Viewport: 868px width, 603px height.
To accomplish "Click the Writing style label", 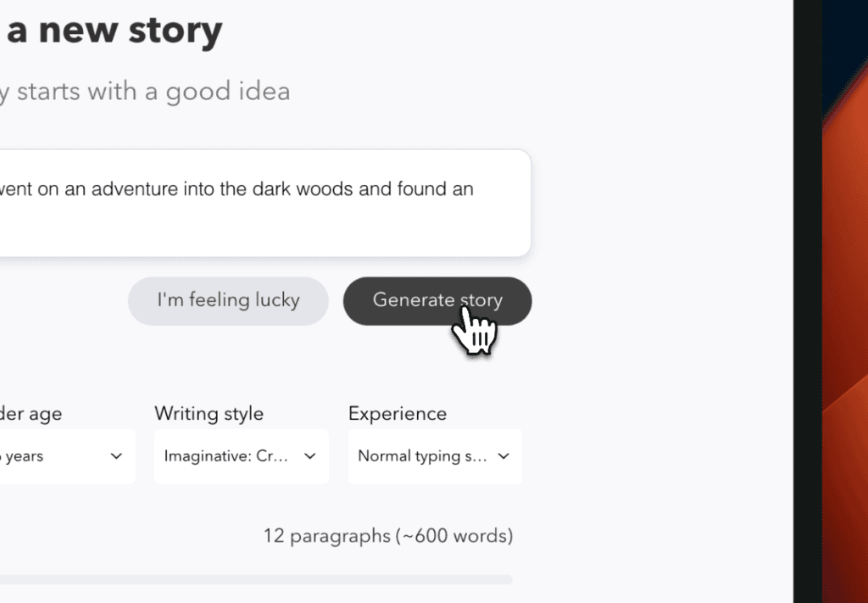I will coord(209,413).
